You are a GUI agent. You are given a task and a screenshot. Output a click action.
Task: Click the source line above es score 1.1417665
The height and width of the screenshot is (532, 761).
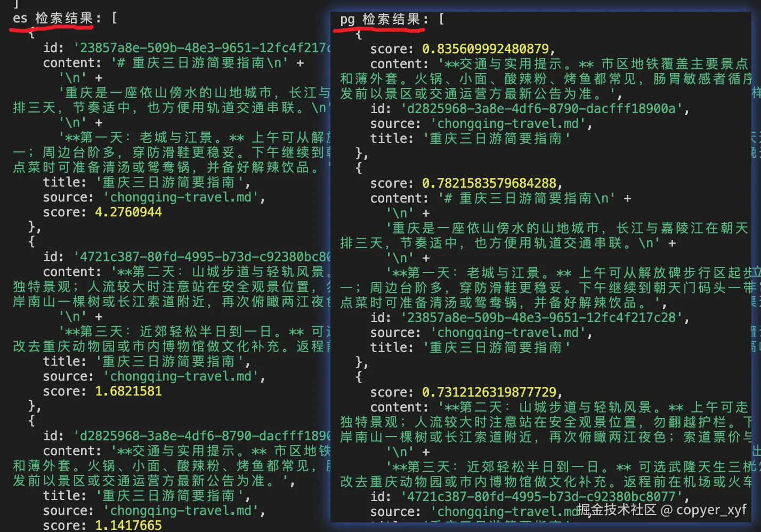154,511
